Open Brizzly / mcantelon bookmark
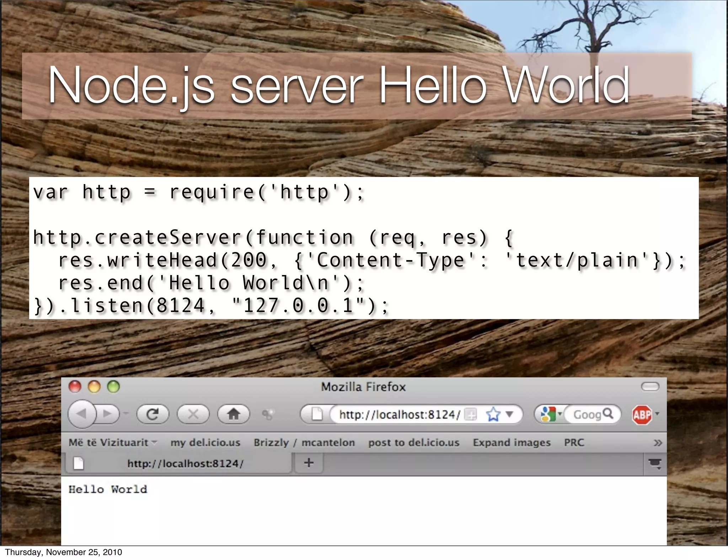The height and width of the screenshot is (560, 728). pos(304,443)
